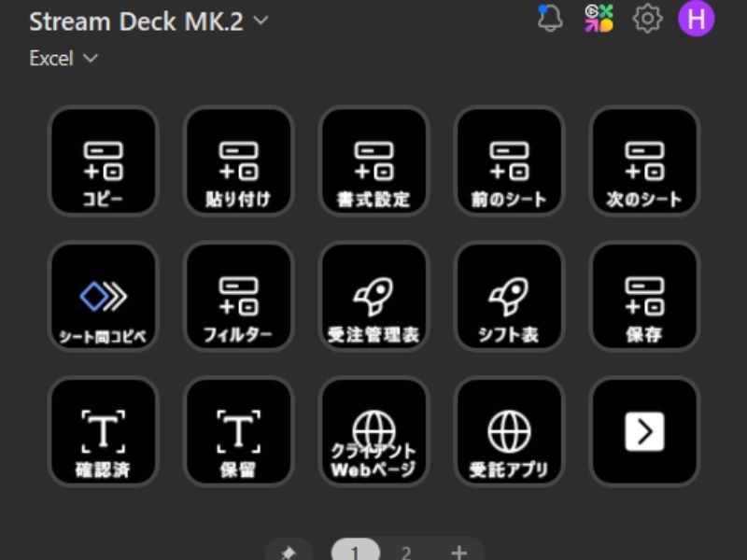Switch to page 2
Image resolution: width=747 pixels, height=560 pixels.
click(x=406, y=552)
